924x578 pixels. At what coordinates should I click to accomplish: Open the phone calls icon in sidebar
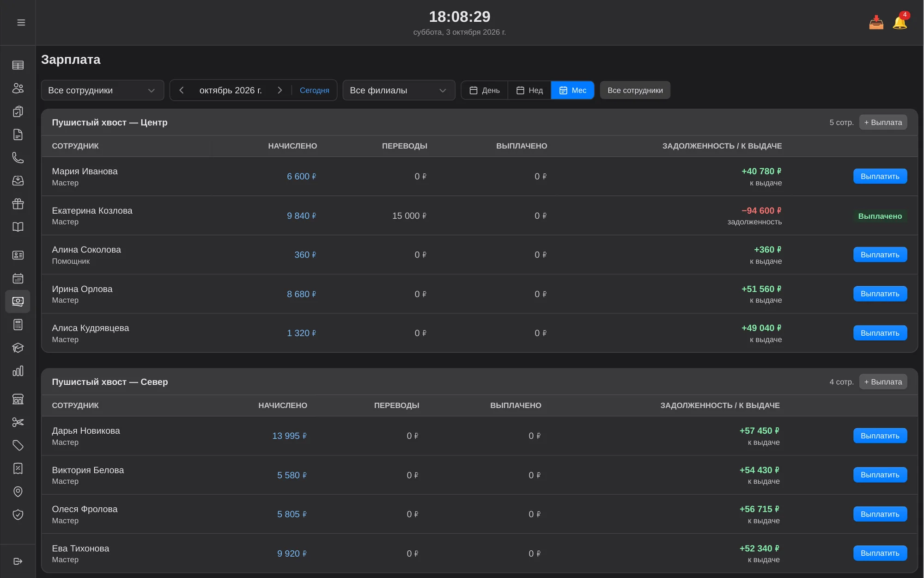[x=18, y=158]
